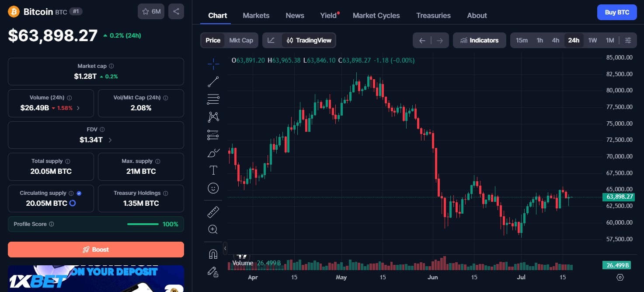Add Bitcoin to watchlist star button

(x=151, y=11)
